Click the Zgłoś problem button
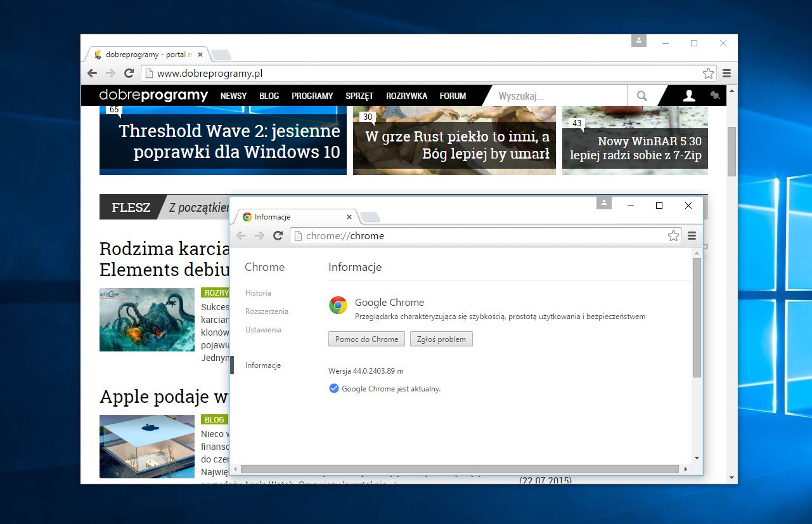 pos(441,339)
